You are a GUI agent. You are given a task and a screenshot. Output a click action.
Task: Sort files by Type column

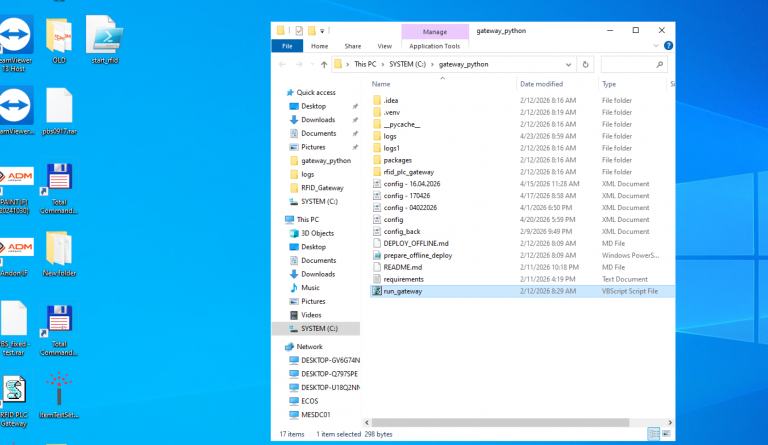(x=633, y=84)
